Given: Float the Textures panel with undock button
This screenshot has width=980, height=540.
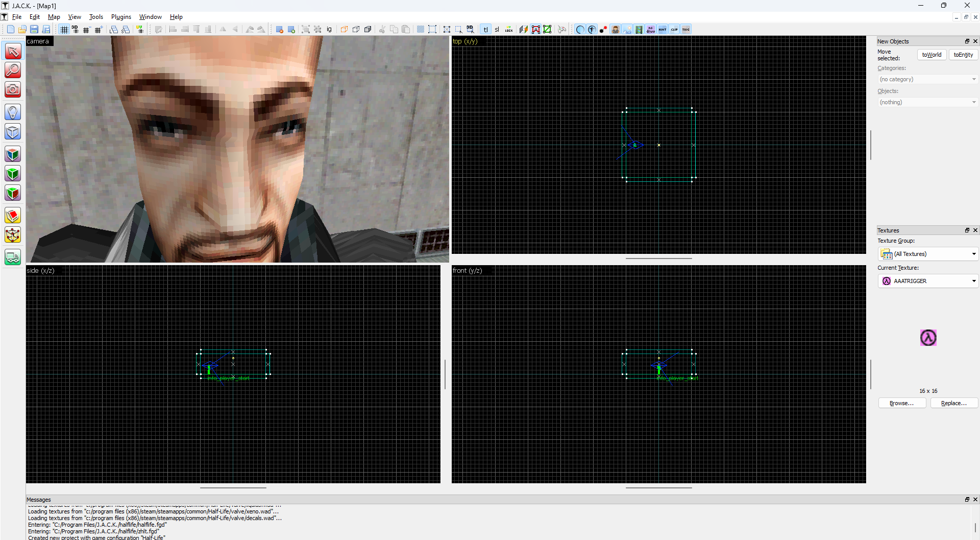Looking at the screenshot, I should [967, 230].
